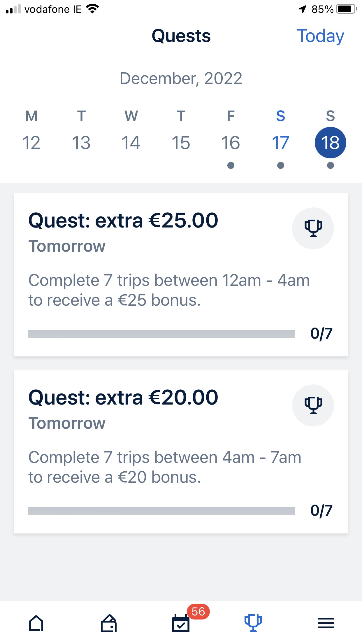
Task: Choose Wednesday 14 date
Action: [x=131, y=143]
